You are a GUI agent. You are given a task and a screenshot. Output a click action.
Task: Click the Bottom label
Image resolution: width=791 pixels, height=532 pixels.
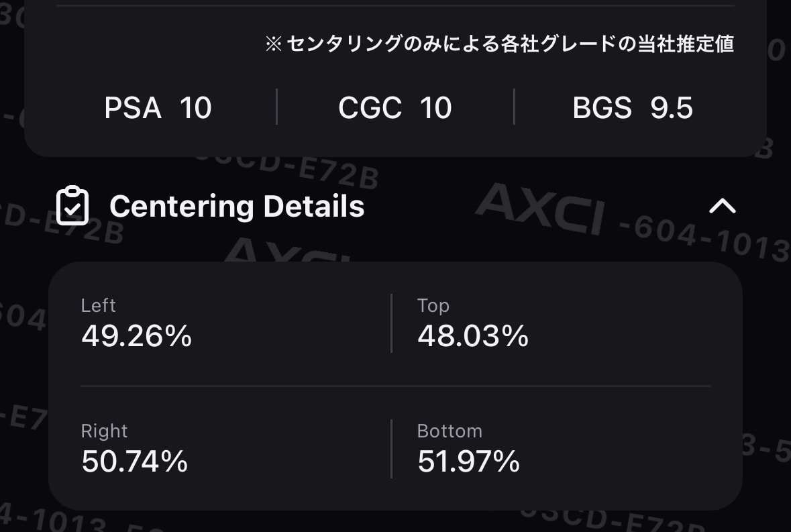450,431
